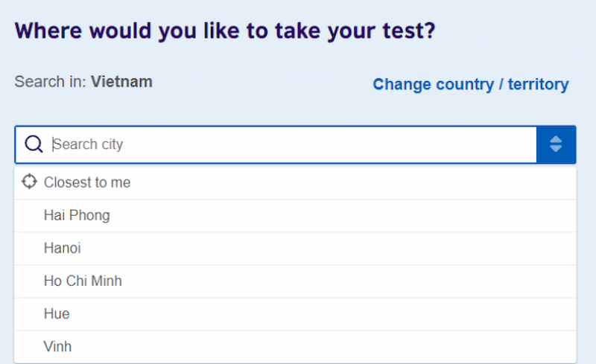596x364 pixels.
Task: Open the Change country / territory link
Action: point(471,84)
